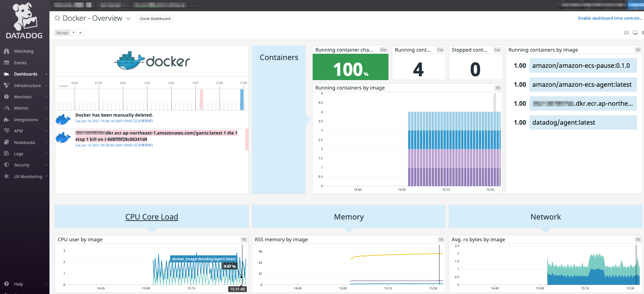The height and width of the screenshot is (294, 644).
Task: Click the 'RSS memory by image' widget title
Action: [281, 240]
